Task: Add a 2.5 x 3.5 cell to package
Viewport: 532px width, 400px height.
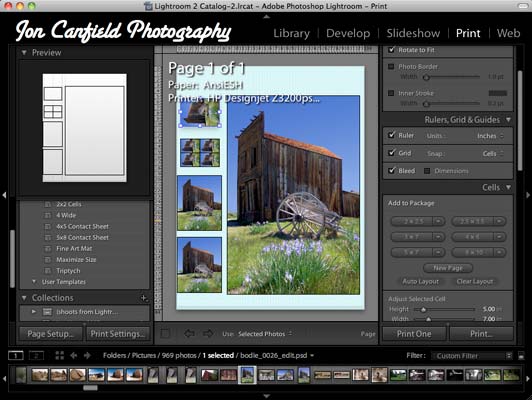Action: pyautogui.click(x=473, y=221)
